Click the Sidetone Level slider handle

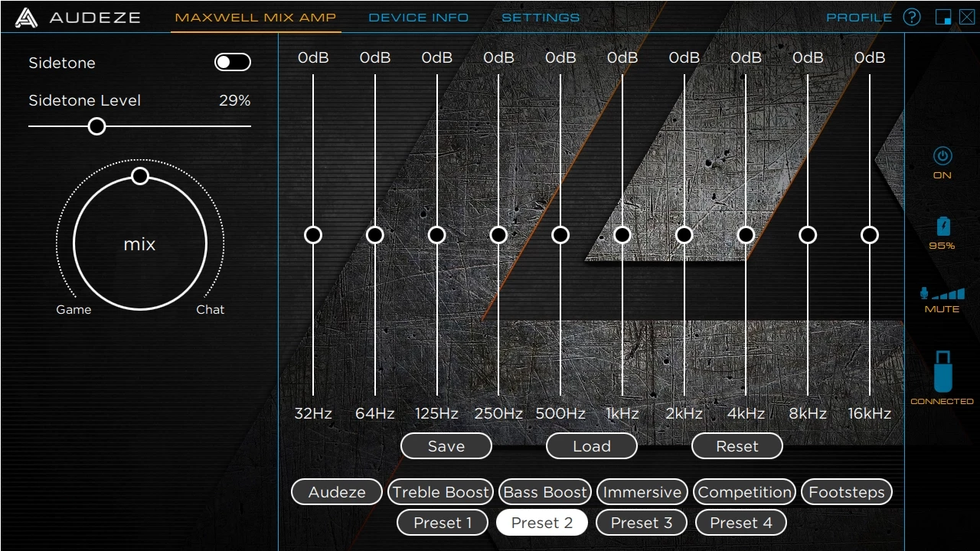(96, 126)
